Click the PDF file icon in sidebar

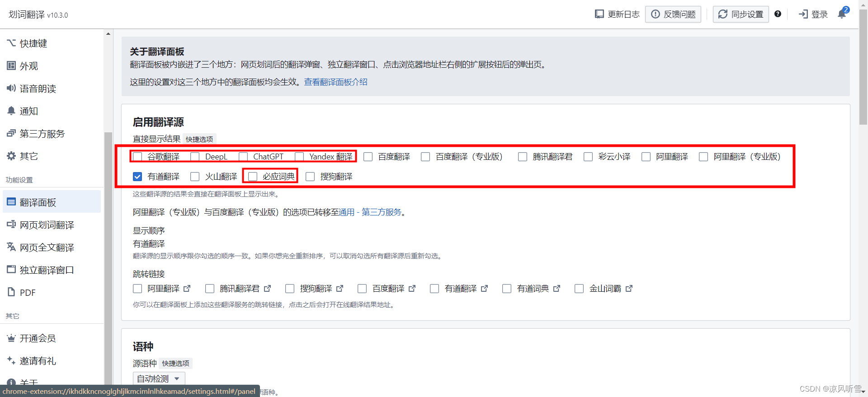click(x=11, y=292)
